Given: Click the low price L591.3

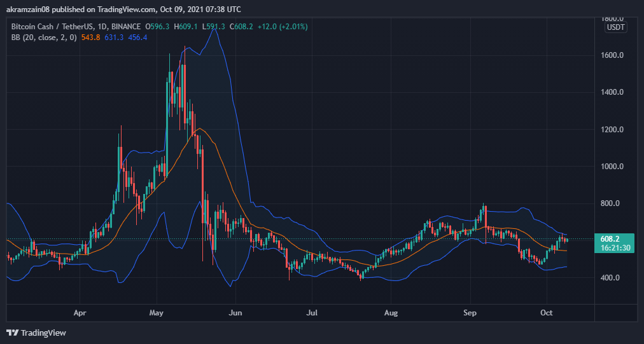Looking at the screenshot, I should tap(213, 27).
